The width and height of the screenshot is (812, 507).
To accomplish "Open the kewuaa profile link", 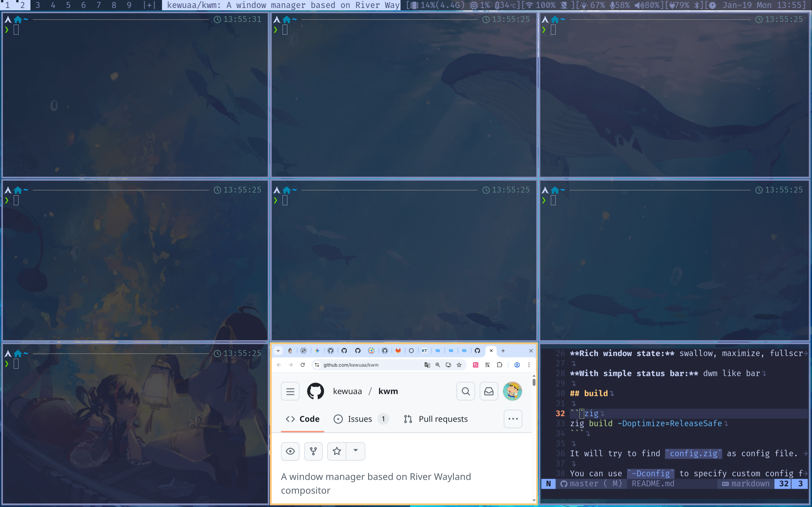I will pos(347,391).
